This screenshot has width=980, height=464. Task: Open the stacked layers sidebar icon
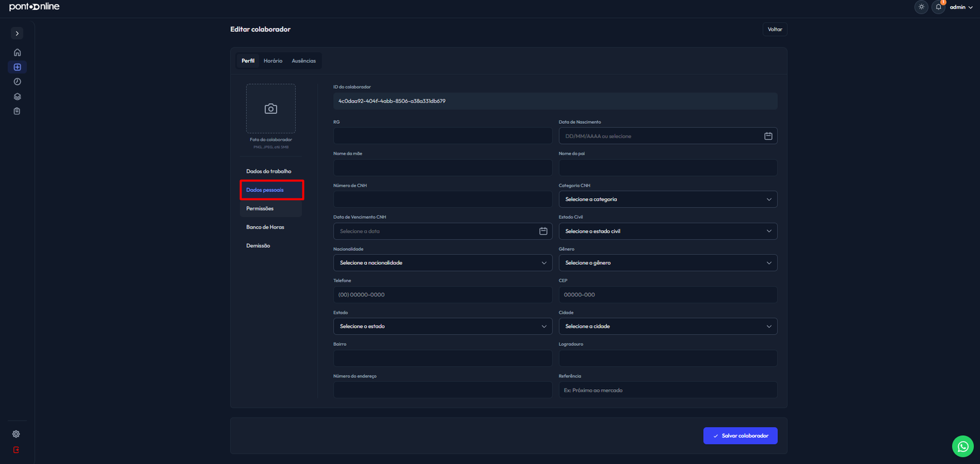pyautogui.click(x=17, y=96)
